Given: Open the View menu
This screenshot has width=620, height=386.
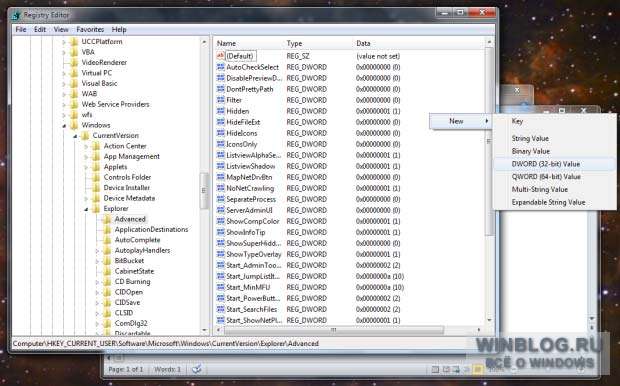Looking at the screenshot, I should click(x=61, y=29).
